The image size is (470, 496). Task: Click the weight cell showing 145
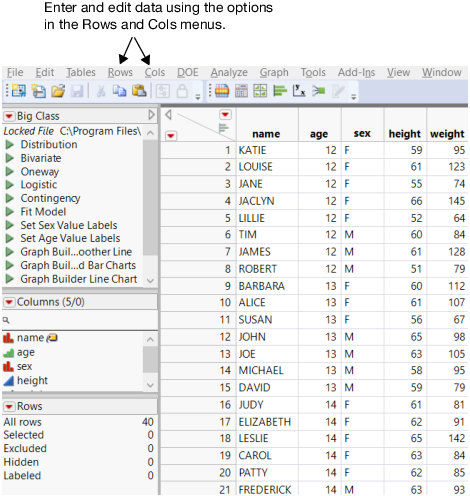447,201
